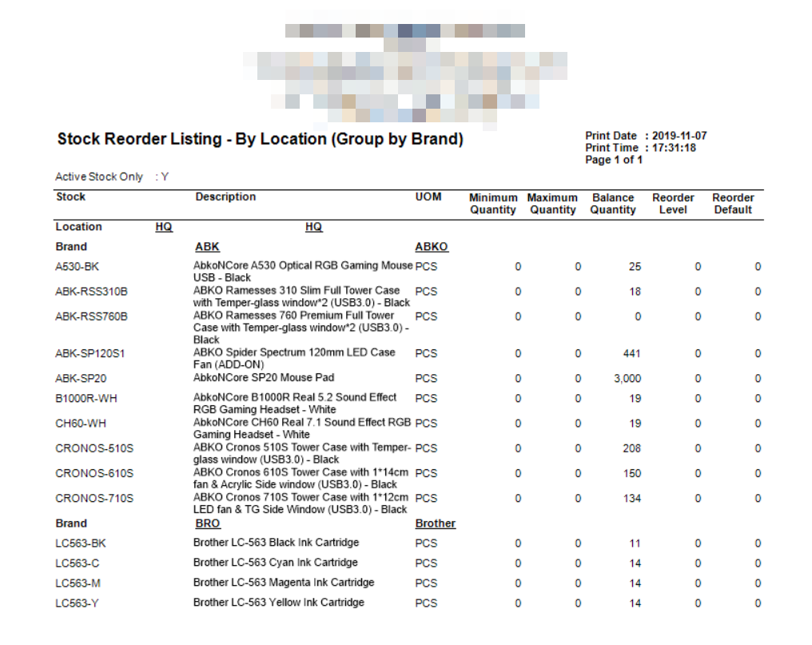This screenshot has width=812, height=645.
Task: Click the Minimum Quantity column header
Action: pyautogui.click(x=493, y=204)
